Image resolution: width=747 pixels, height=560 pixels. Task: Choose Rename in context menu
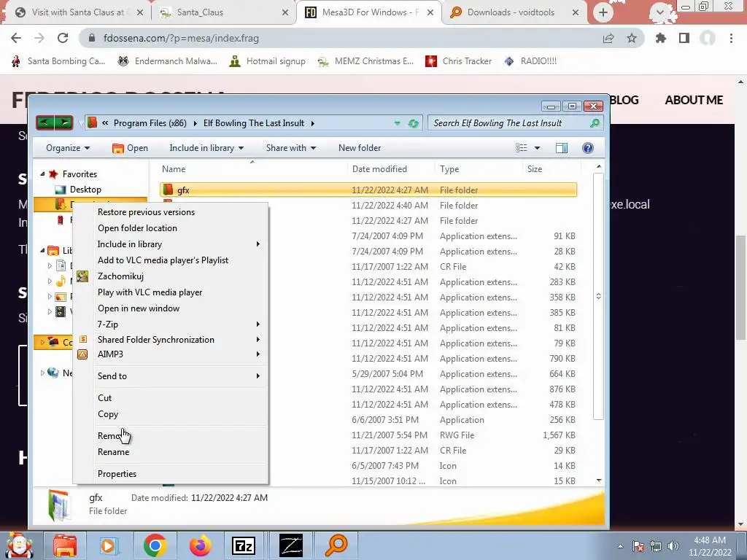click(x=171, y=452)
